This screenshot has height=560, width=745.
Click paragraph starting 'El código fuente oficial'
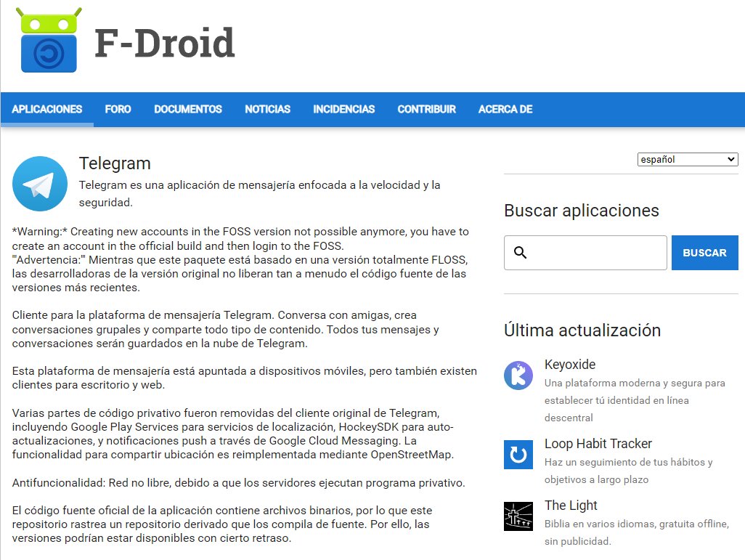(x=222, y=524)
